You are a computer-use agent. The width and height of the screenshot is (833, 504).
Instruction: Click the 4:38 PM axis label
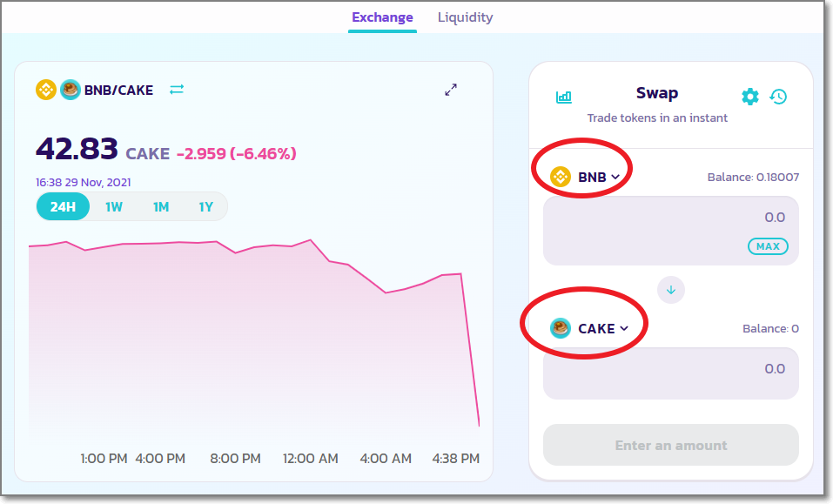pos(456,459)
